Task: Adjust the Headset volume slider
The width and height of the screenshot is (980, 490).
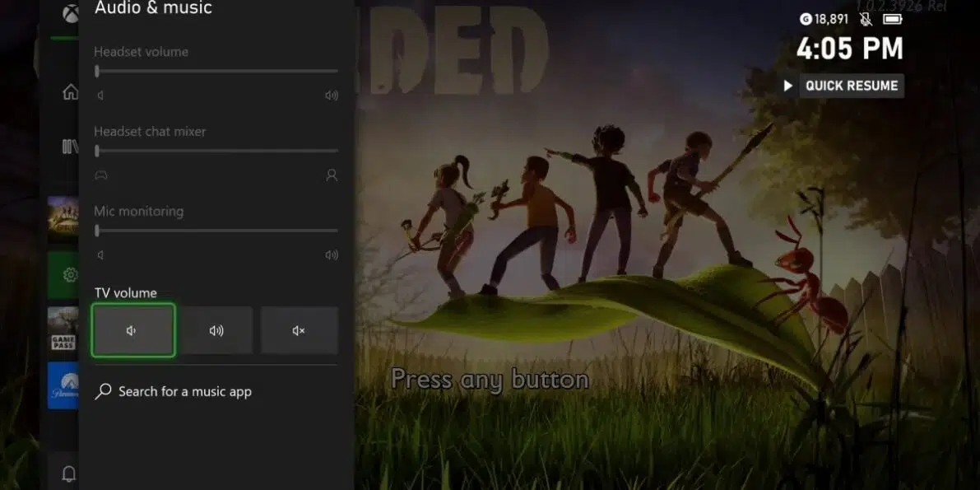Action: coord(216,72)
